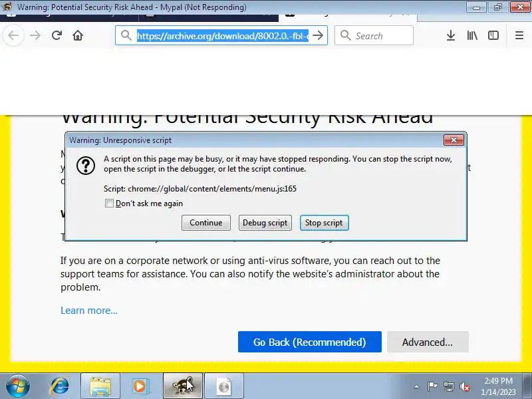The height and width of the screenshot is (399, 532).
Task: Click the Go arrow in the address bar
Action: coord(318,35)
